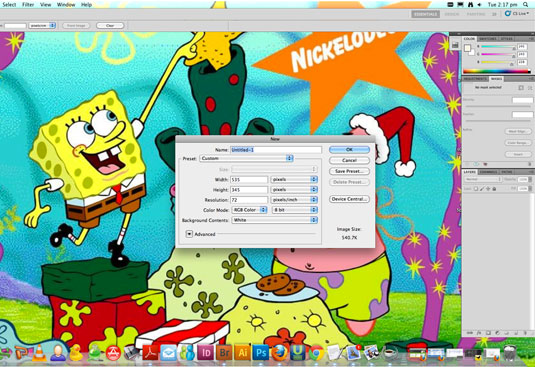Click the color spectrum ramp bar

coord(496,71)
